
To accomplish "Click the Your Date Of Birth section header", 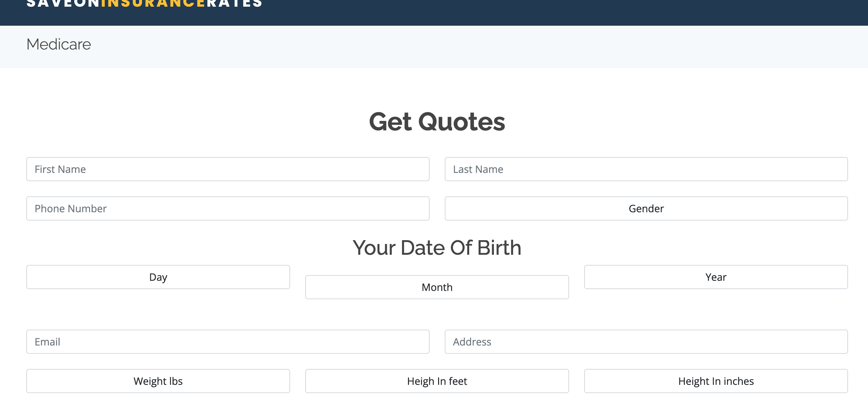I will coord(437,247).
